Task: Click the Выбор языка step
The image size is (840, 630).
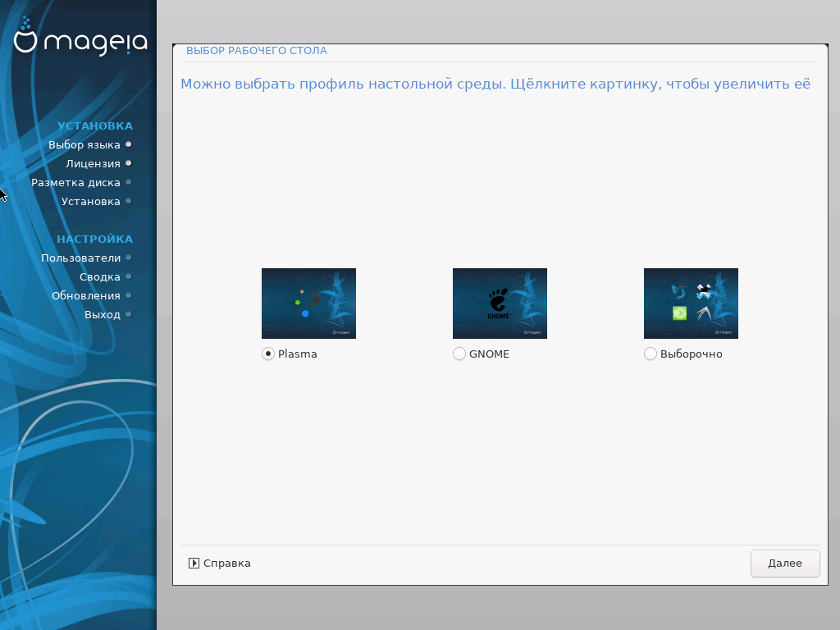Action: tap(84, 144)
